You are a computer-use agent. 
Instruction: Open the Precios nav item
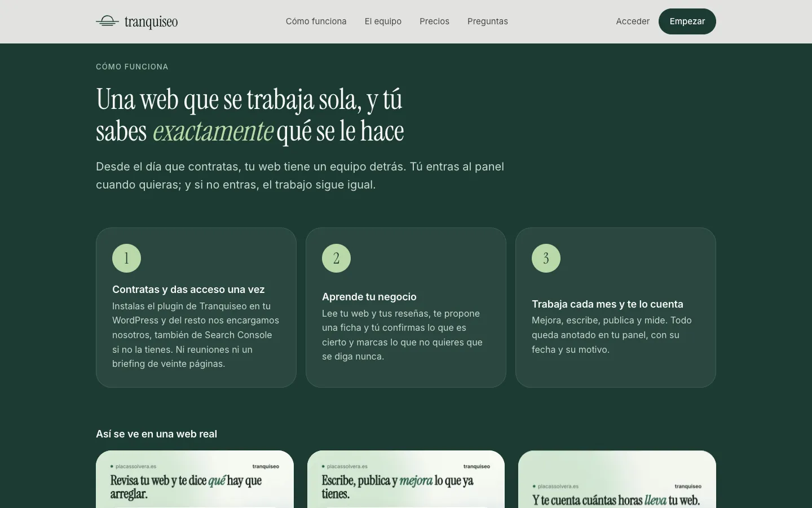434,21
